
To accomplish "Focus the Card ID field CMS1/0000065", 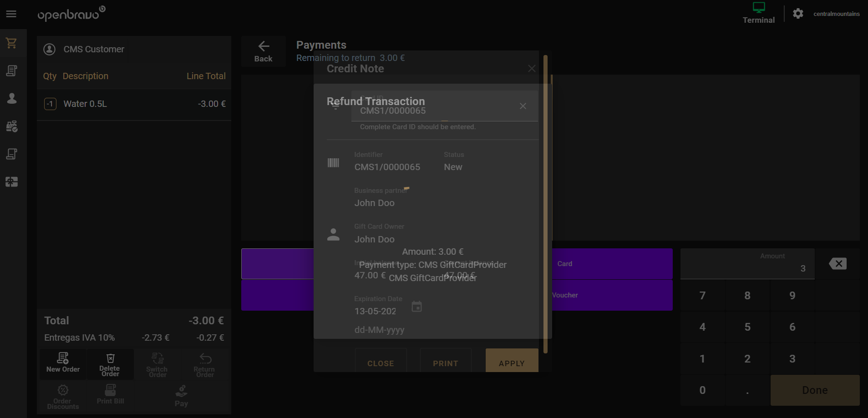I will [444, 106].
